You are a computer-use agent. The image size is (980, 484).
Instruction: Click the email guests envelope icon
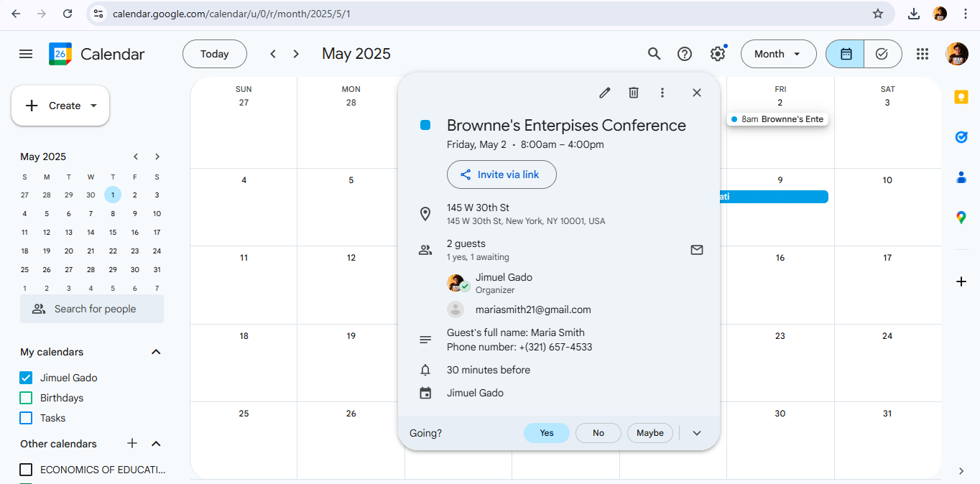click(x=696, y=250)
